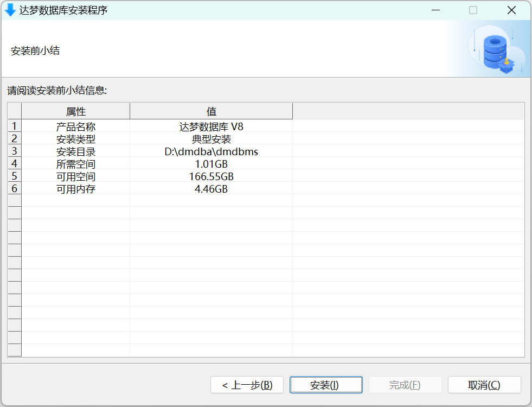Click the 4.46GB value
The height and width of the screenshot is (407, 532).
pos(211,189)
